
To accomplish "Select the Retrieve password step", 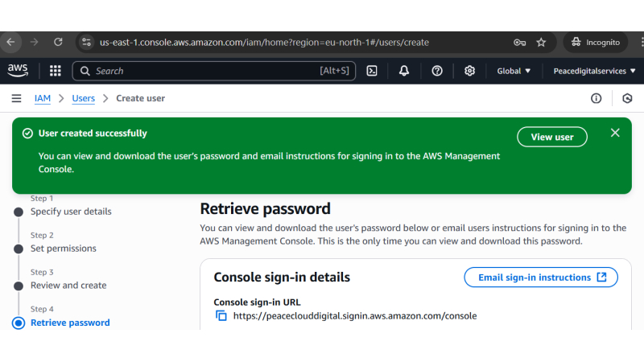I will click(x=70, y=323).
